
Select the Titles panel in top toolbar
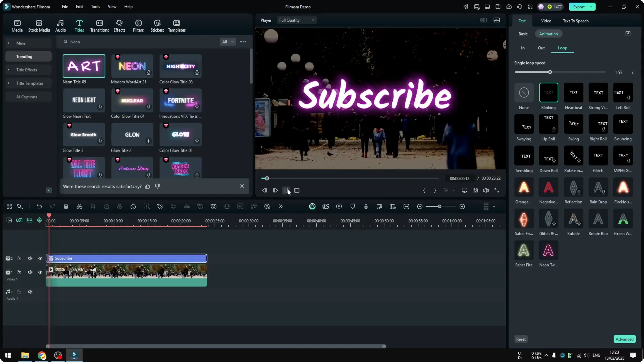(79, 25)
